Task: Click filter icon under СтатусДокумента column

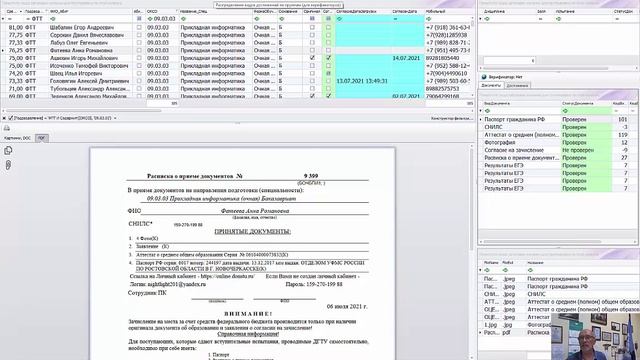Action: click(565, 111)
